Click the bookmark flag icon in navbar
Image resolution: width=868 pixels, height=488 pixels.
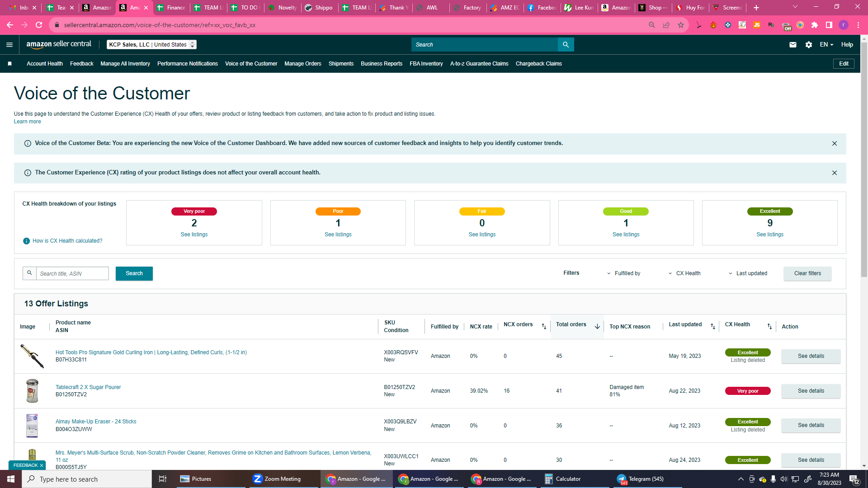pyautogui.click(x=9, y=64)
